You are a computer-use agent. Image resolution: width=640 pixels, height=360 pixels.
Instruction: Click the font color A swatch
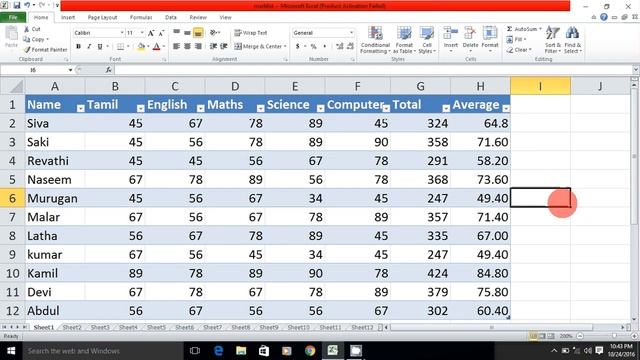156,47
